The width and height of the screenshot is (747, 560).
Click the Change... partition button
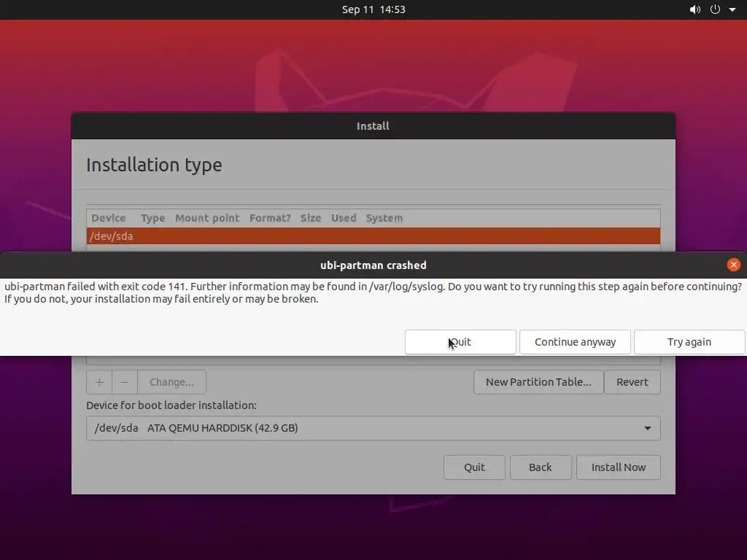pyautogui.click(x=171, y=382)
